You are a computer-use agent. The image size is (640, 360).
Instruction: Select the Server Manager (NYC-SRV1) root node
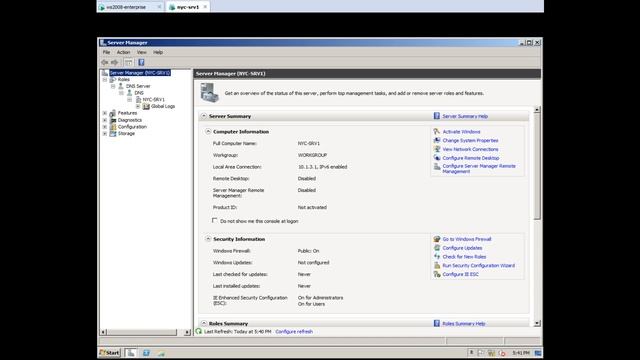[x=140, y=73]
